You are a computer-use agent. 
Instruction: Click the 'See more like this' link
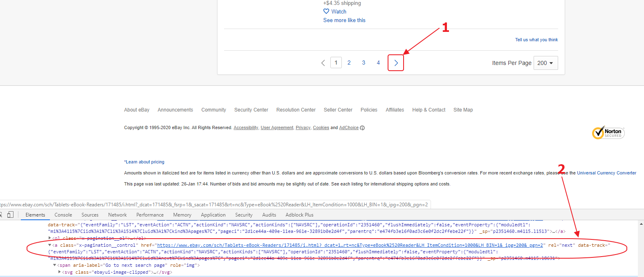click(x=344, y=20)
